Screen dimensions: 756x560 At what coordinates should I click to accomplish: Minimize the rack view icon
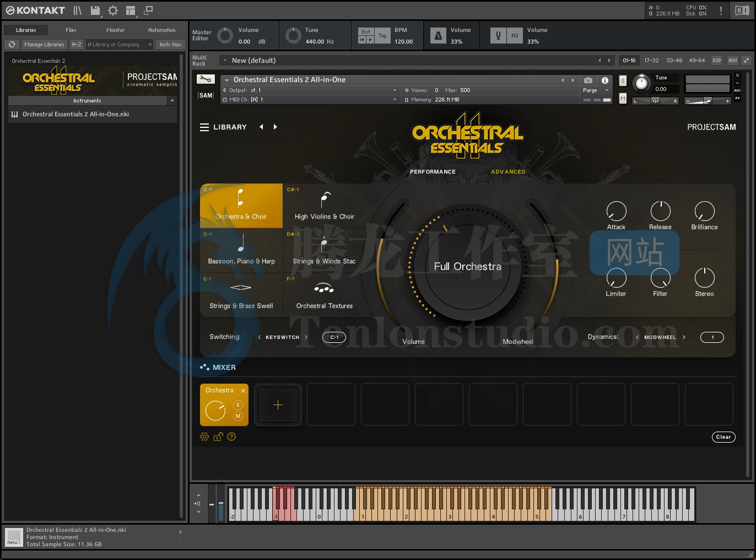[x=148, y=10]
